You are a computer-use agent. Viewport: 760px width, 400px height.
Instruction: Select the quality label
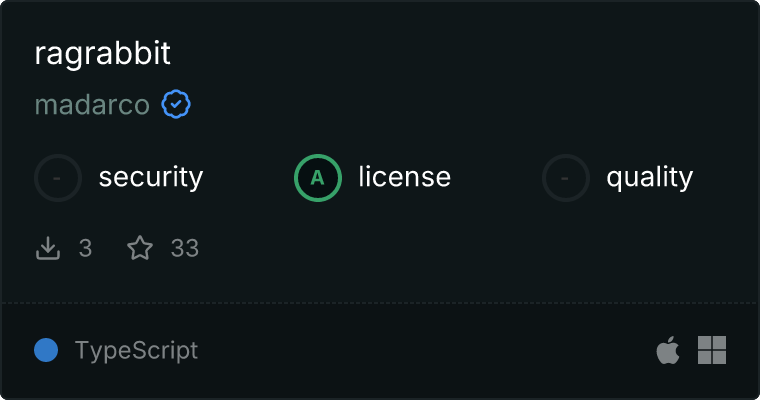pos(650,177)
